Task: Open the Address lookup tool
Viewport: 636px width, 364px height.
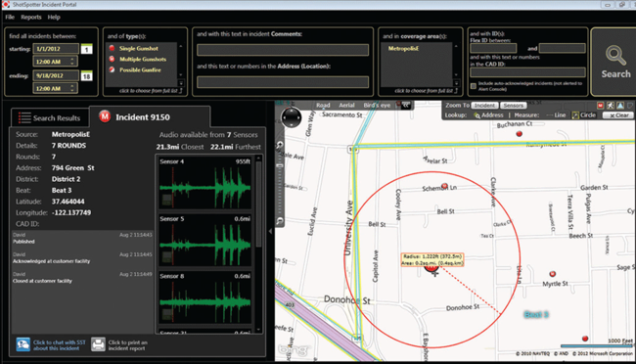Action: 489,115
